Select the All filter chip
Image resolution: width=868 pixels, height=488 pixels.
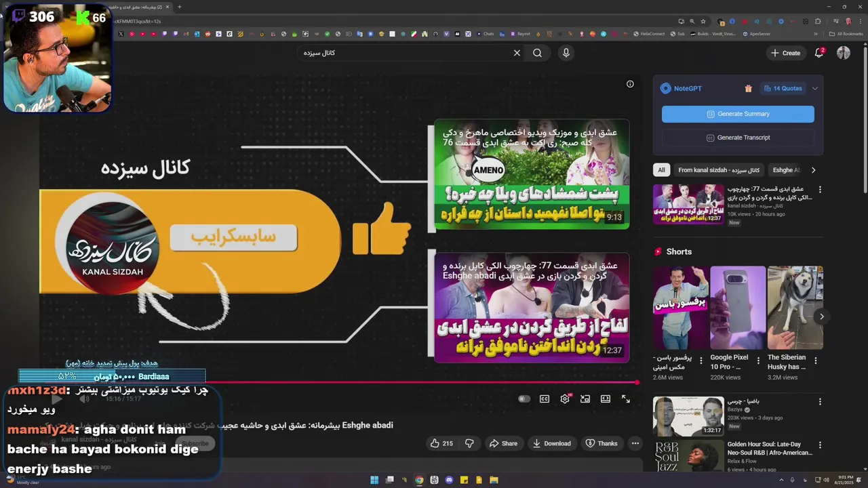click(x=661, y=170)
